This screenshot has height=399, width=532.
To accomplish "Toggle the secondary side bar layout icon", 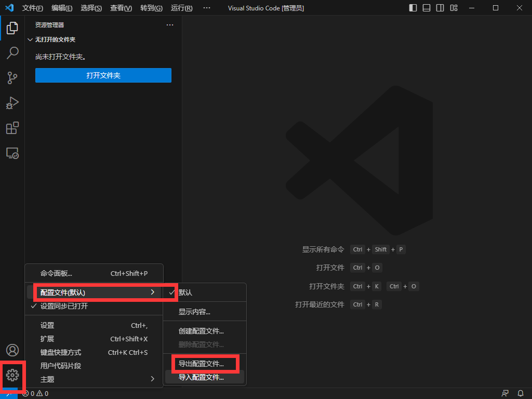I will 440,8.
